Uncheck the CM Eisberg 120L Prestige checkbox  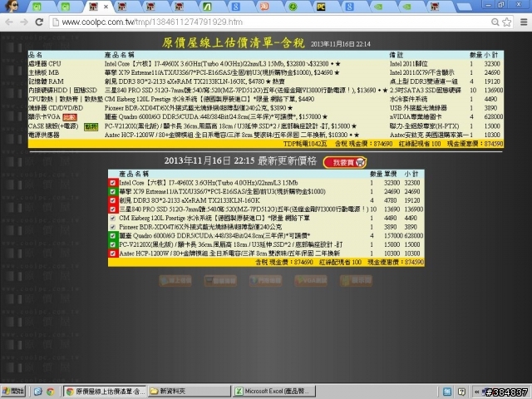pos(113,218)
